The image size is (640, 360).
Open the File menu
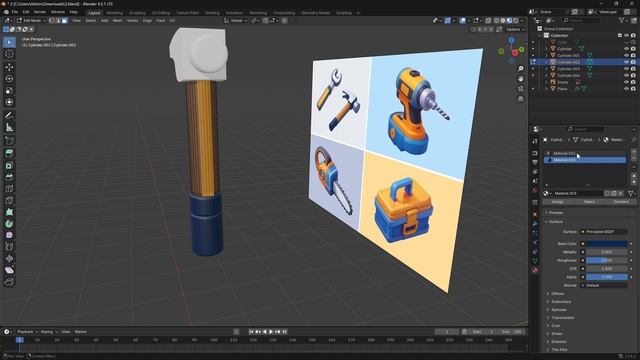click(15, 12)
